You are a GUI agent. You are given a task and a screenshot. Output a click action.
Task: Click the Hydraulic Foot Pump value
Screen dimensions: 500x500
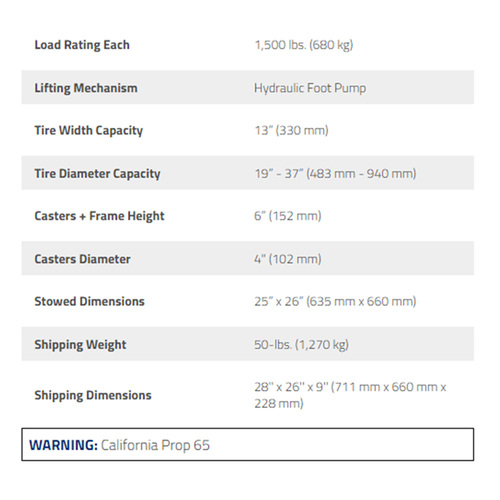pos(310,88)
